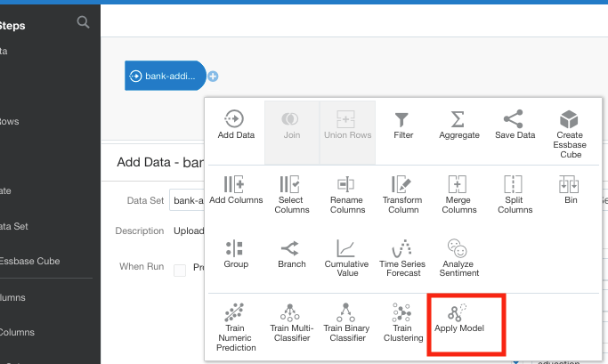Choose the Bin step icon
The width and height of the screenshot is (608, 364).
click(x=570, y=191)
